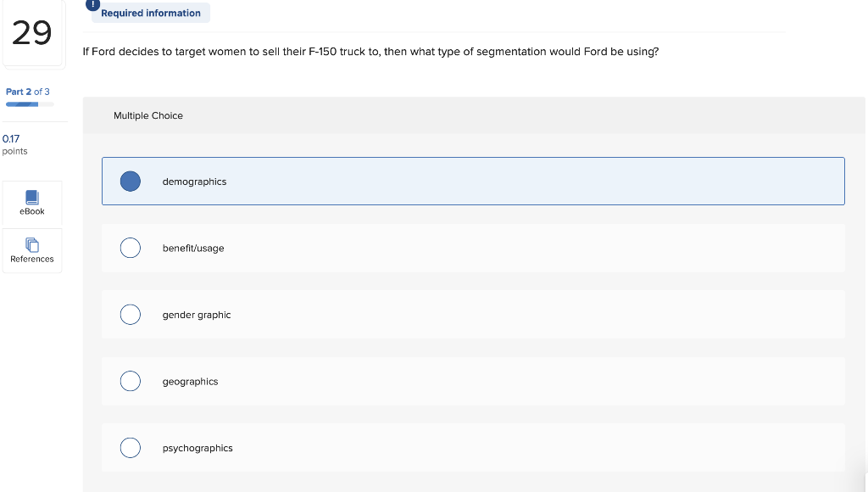
Task: Pick the geographics answer
Action: pos(131,381)
